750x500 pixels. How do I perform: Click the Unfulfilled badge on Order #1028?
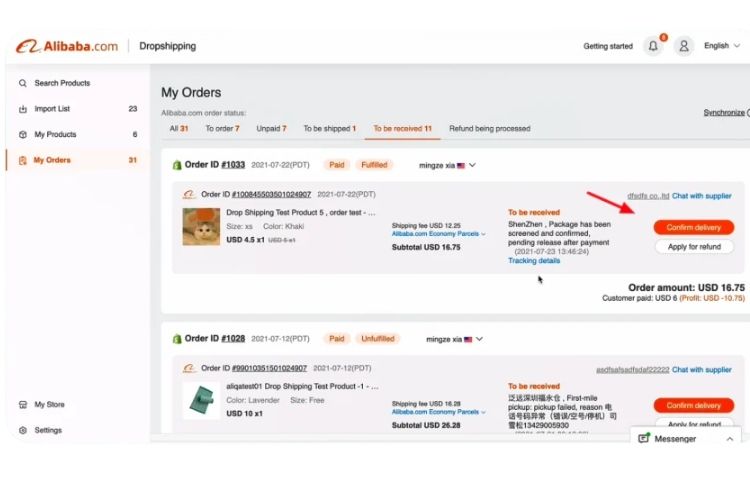pos(378,339)
